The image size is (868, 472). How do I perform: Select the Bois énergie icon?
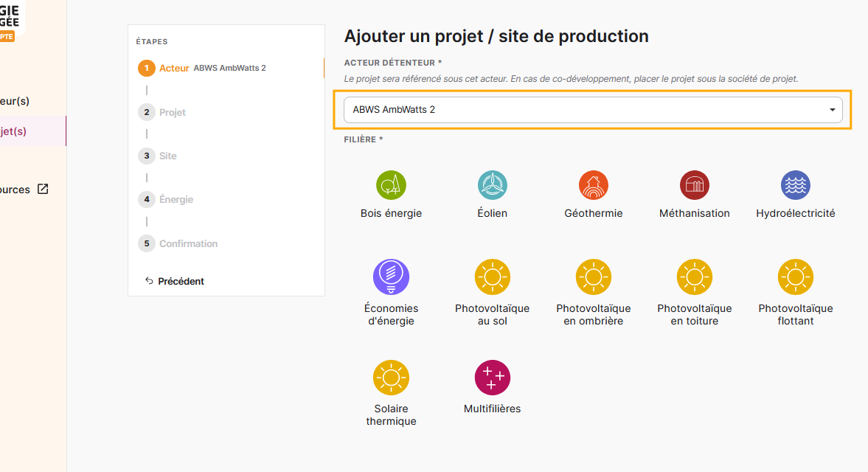coord(391,185)
